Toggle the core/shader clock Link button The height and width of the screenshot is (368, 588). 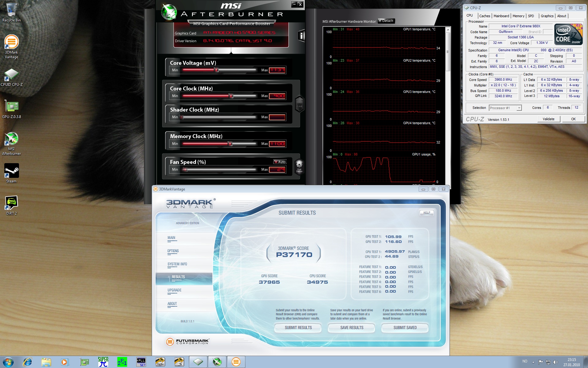pos(299,104)
